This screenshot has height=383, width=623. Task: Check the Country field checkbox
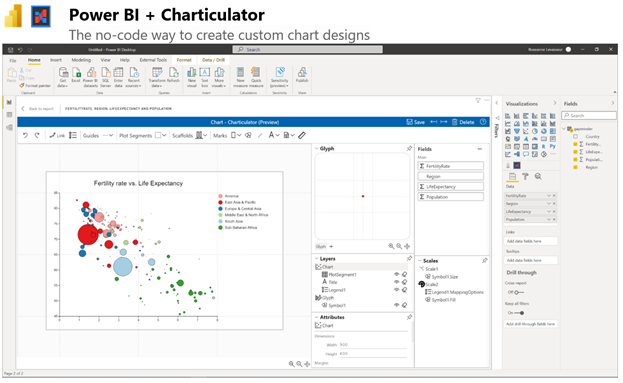(575, 136)
